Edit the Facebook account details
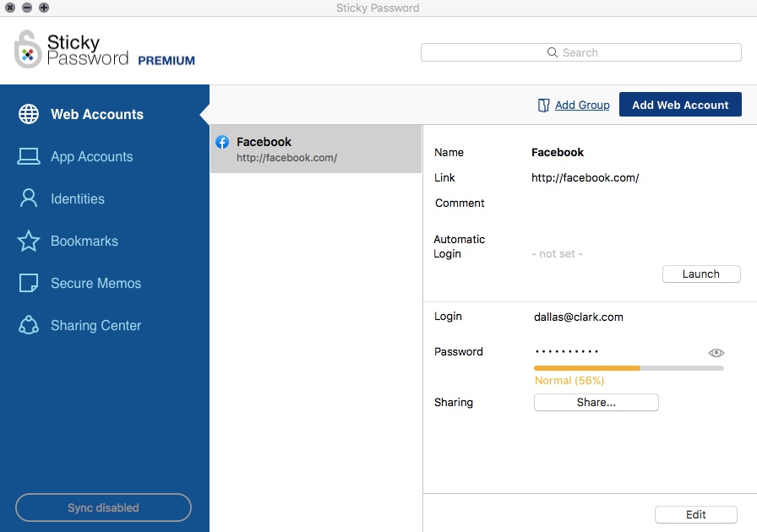 click(695, 514)
